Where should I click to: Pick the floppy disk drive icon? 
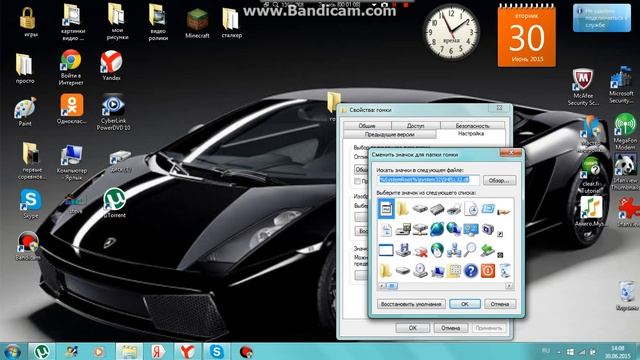[403, 249]
